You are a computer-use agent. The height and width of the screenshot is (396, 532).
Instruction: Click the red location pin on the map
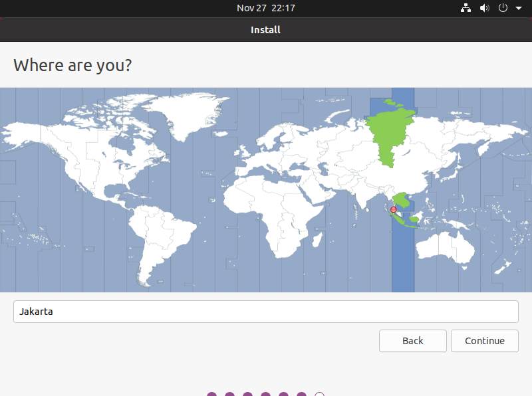(x=393, y=210)
